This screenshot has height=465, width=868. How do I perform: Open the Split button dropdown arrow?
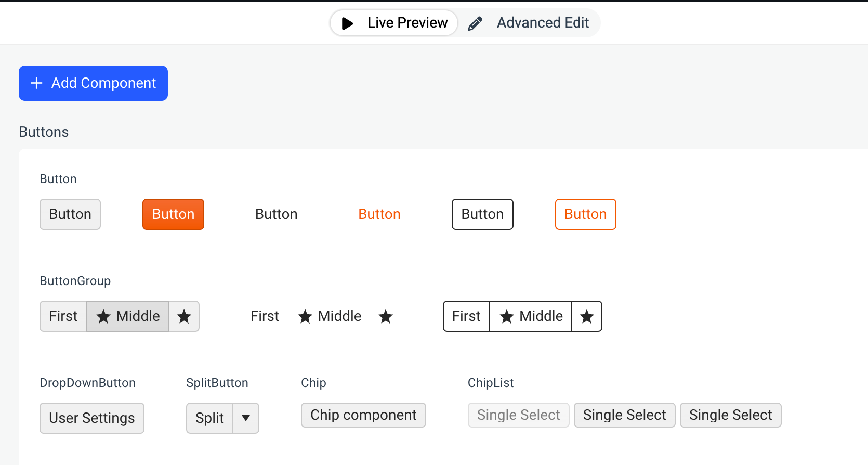[x=246, y=418]
